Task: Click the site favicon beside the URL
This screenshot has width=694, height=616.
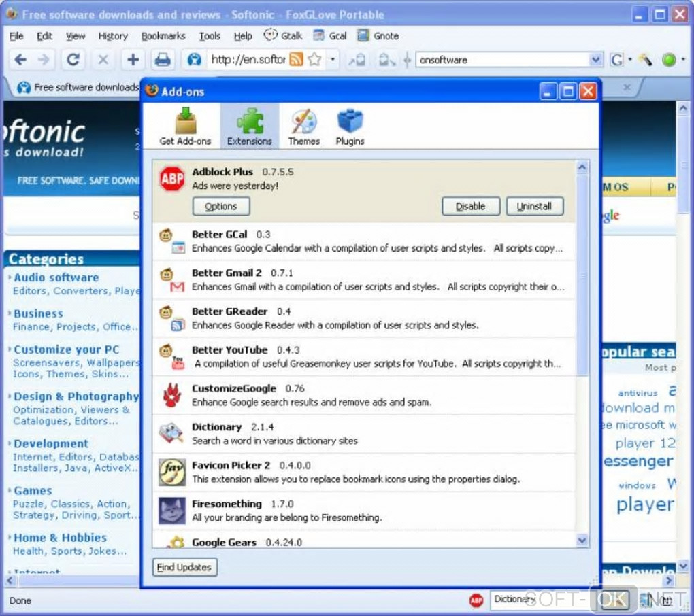Action: click(195, 59)
